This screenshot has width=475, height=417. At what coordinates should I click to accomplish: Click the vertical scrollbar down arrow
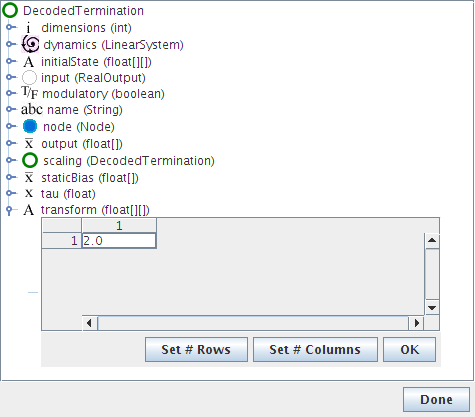[x=432, y=308]
